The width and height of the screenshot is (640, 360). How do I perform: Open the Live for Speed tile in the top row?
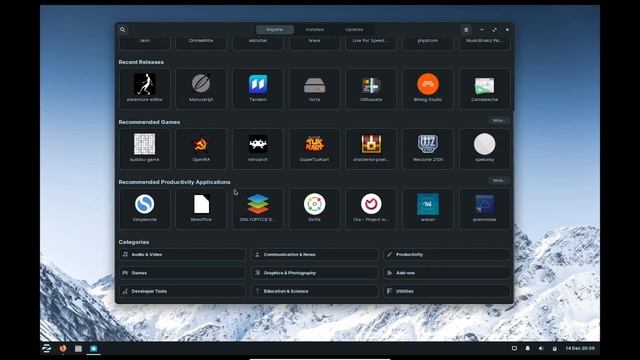(371, 43)
